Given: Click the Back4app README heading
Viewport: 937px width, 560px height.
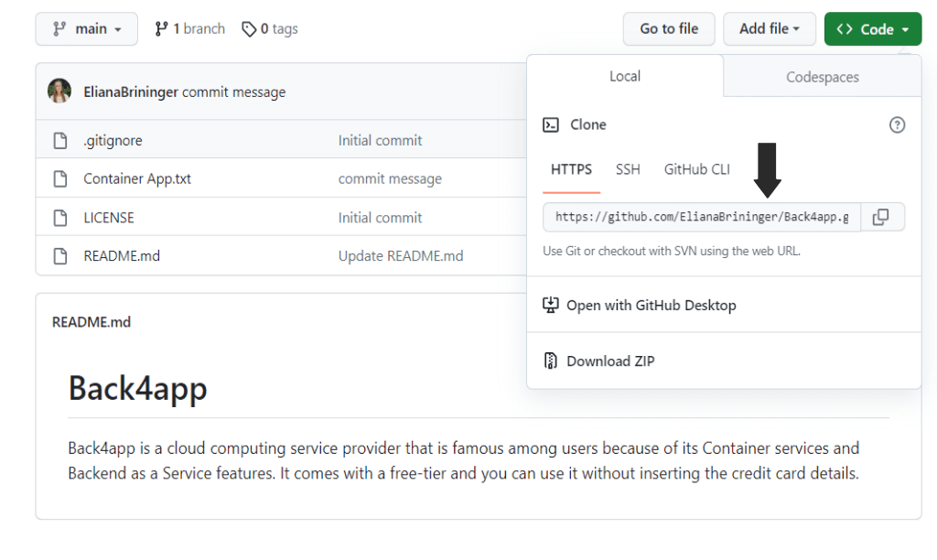Looking at the screenshot, I should pos(138,389).
